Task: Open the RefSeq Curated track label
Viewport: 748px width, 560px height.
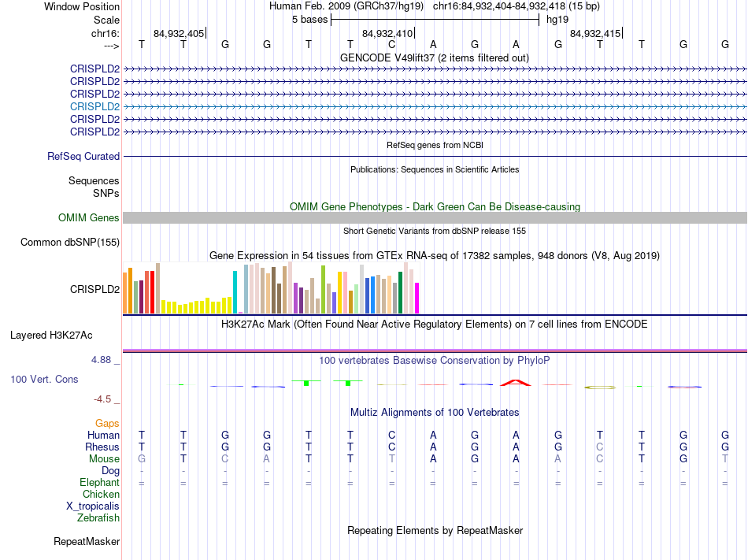Action: click(x=83, y=156)
